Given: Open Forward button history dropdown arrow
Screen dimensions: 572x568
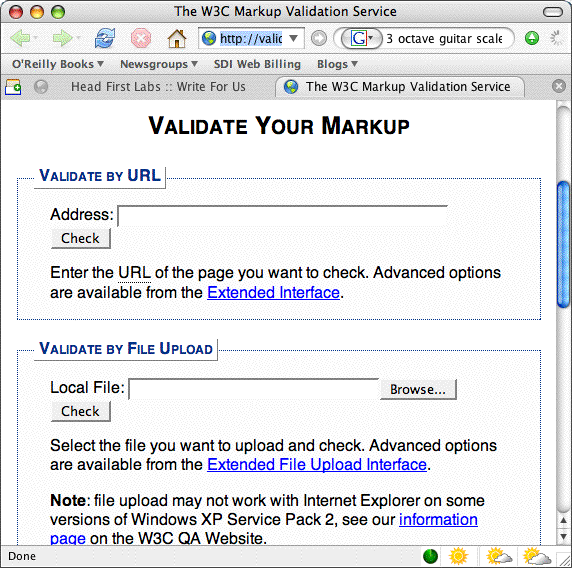Looking at the screenshot, I should point(78,38).
